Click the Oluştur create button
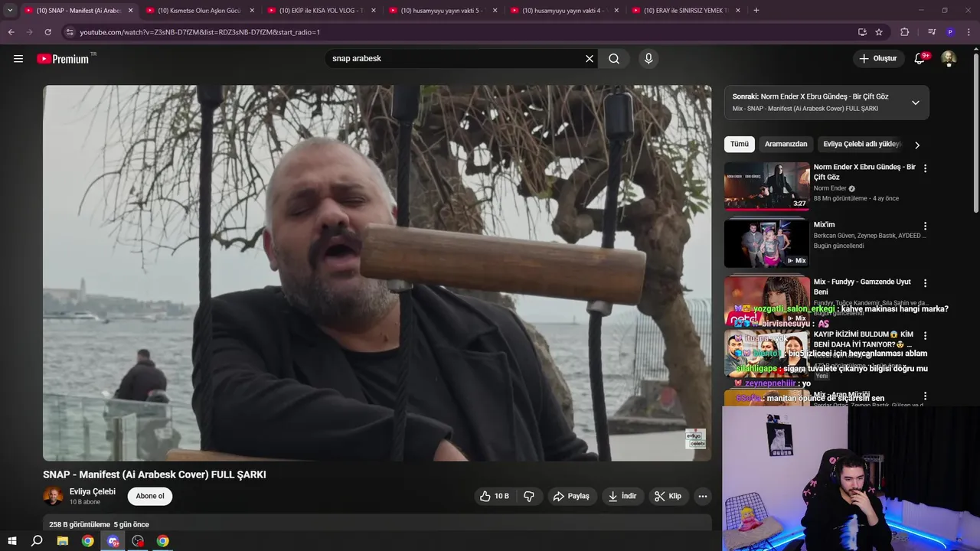 coord(878,59)
